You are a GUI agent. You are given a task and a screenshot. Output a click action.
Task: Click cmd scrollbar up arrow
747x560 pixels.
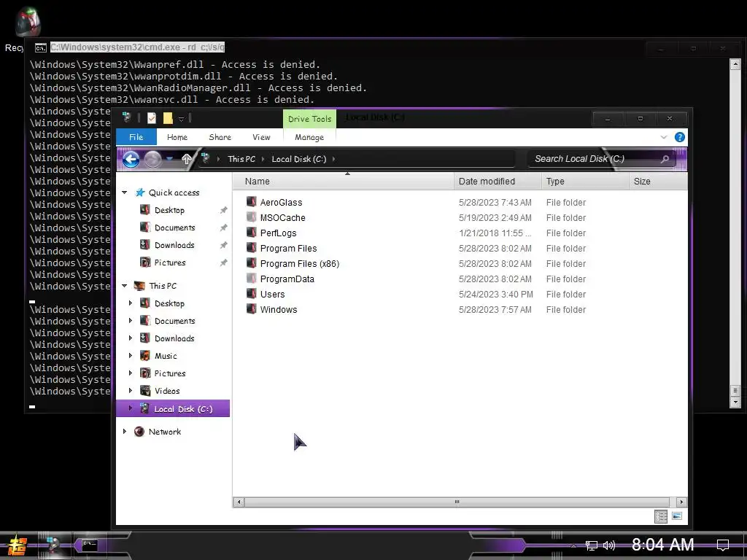point(735,64)
